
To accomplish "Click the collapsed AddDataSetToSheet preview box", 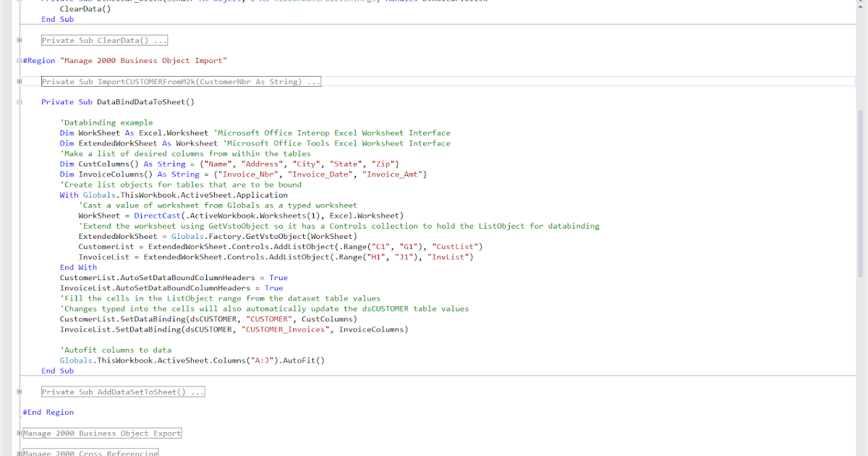I will (123, 392).
